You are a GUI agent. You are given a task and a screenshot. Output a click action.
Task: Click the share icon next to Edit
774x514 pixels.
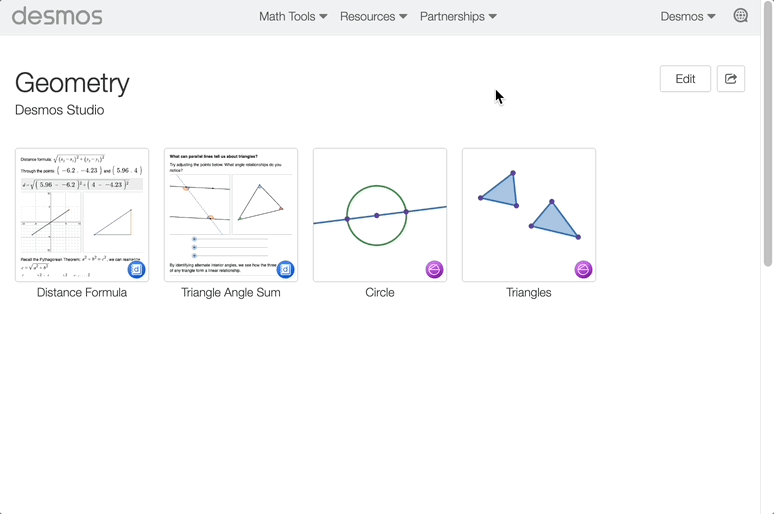[731, 79]
